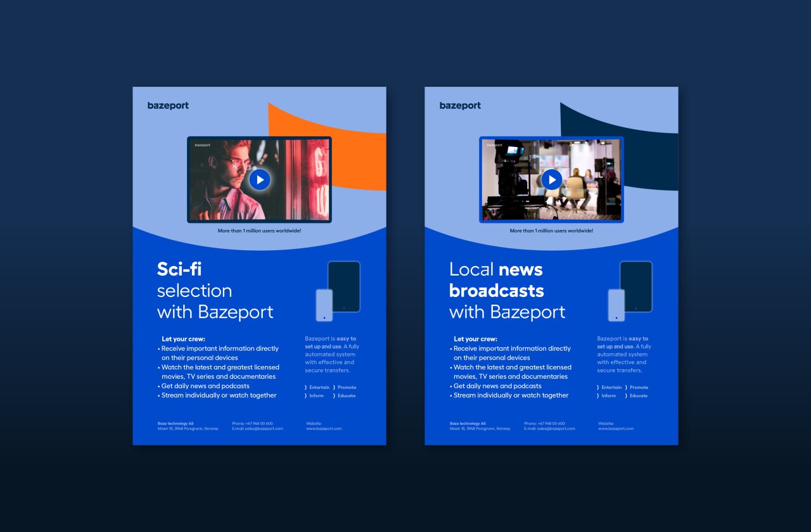
Task: Click the 'Promote' label on the Sci-fi poster
Action: (x=347, y=388)
